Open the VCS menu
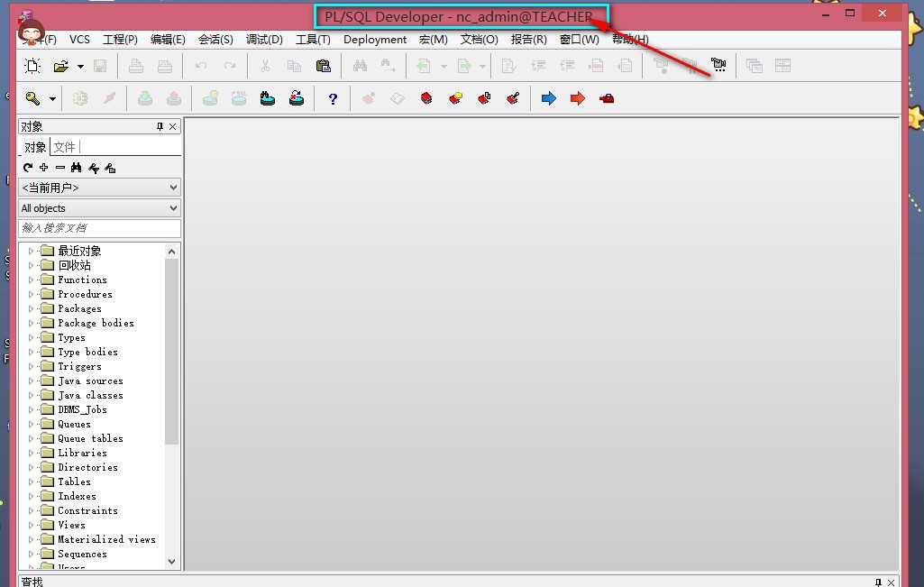Viewport: 924px width, 587px height. pyautogui.click(x=79, y=40)
